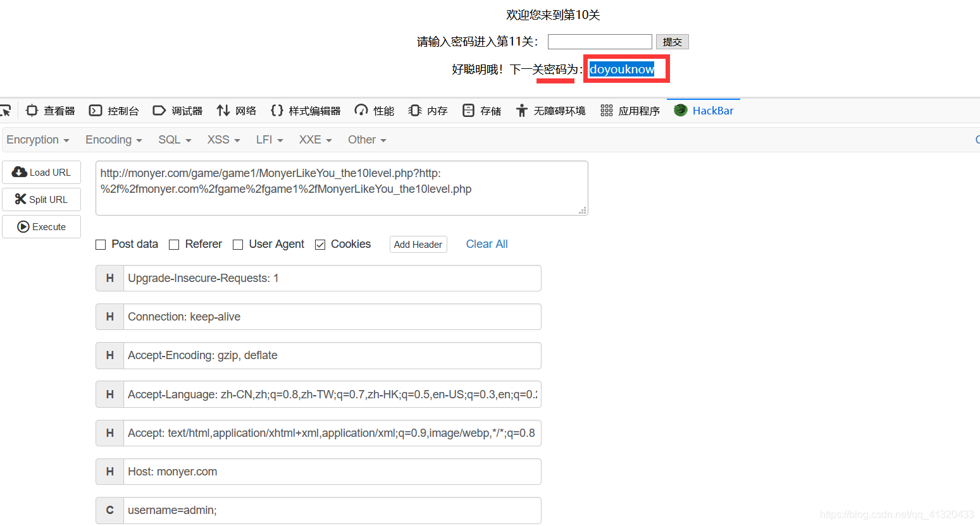
Task: Edit the Host: monyer.com header field
Action: click(x=332, y=472)
